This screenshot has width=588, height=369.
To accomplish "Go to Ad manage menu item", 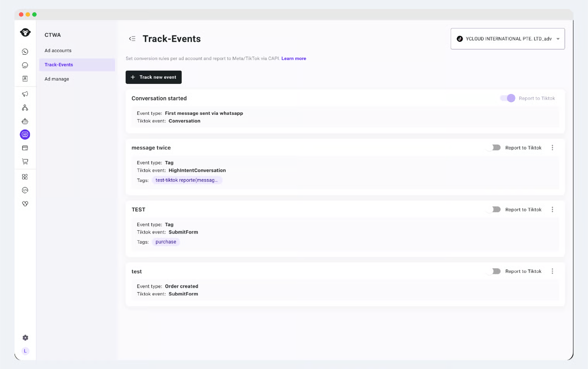I will (77, 79).
